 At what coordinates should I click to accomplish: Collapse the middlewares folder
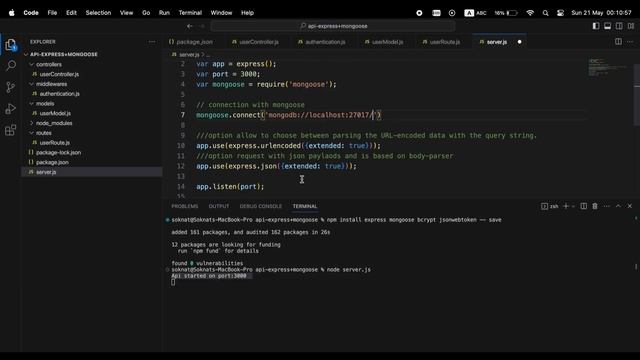click(x=51, y=84)
